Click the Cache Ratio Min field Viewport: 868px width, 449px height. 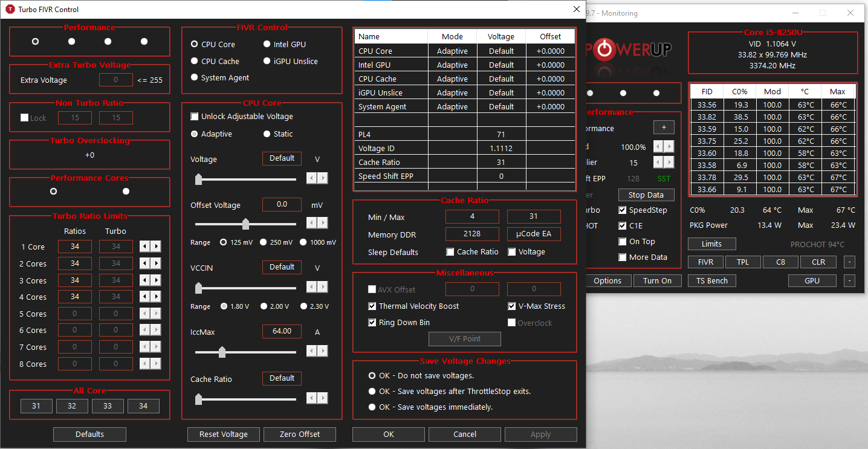pos(472,216)
